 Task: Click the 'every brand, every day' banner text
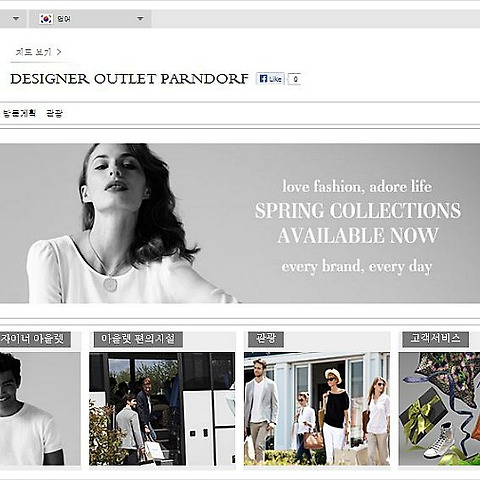357,267
